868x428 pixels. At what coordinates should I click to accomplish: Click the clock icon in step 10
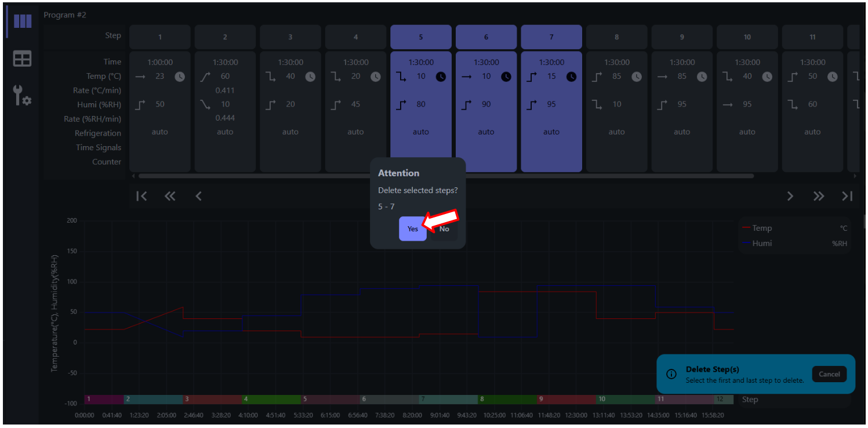tap(767, 77)
